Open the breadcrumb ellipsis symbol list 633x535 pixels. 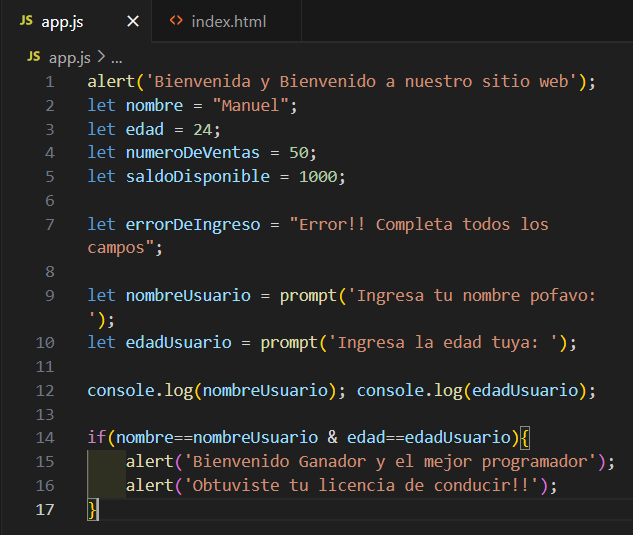pos(117,61)
